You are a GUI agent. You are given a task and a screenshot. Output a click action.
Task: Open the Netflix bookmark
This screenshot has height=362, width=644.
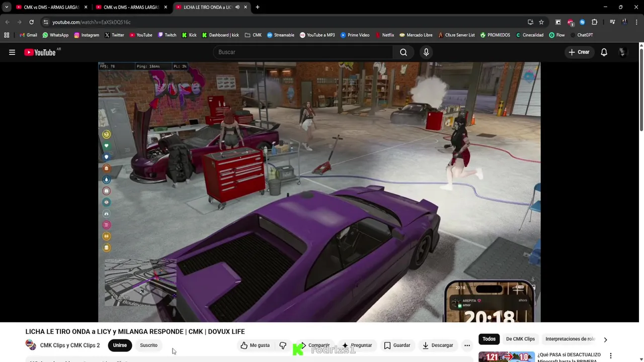point(384,35)
